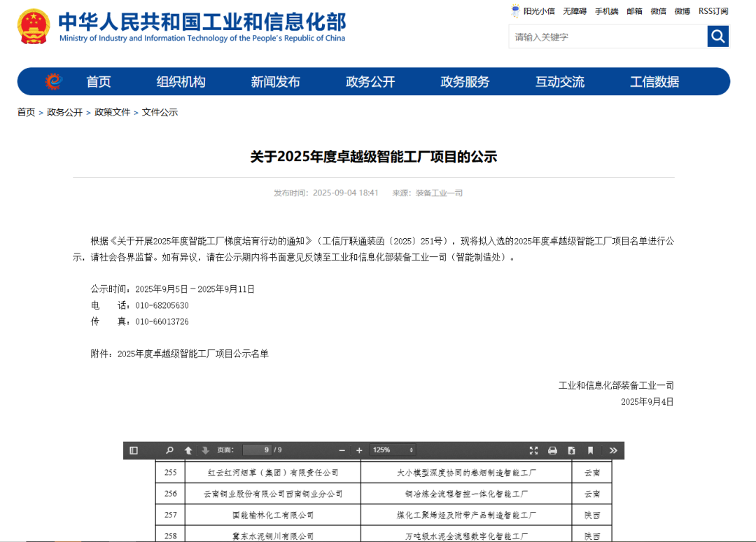Click 微信 link

click(x=658, y=11)
